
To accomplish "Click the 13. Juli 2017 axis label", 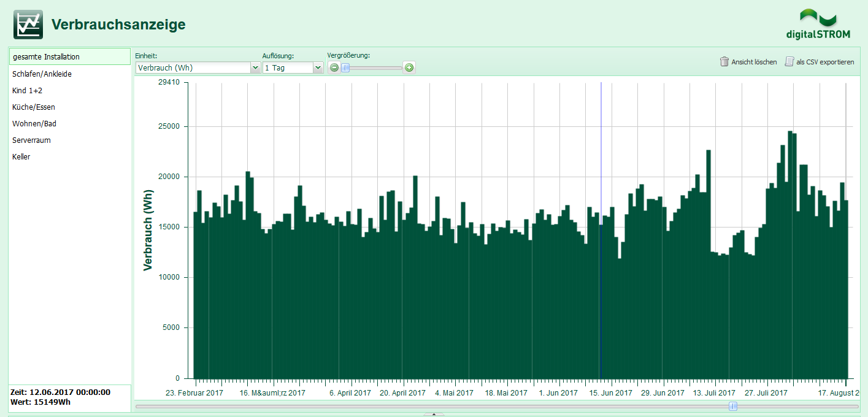I will click(x=714, y=392).
